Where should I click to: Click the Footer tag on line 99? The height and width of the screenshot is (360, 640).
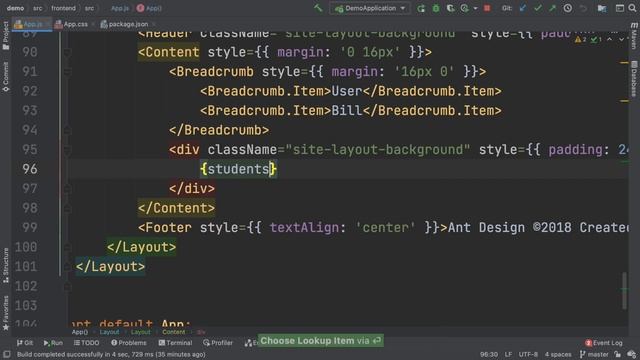[x=165, y=227]
